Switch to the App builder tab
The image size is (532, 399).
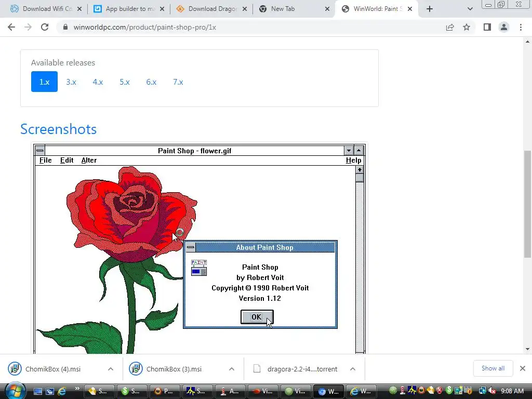pyautogui.click(x=129, y=9)
